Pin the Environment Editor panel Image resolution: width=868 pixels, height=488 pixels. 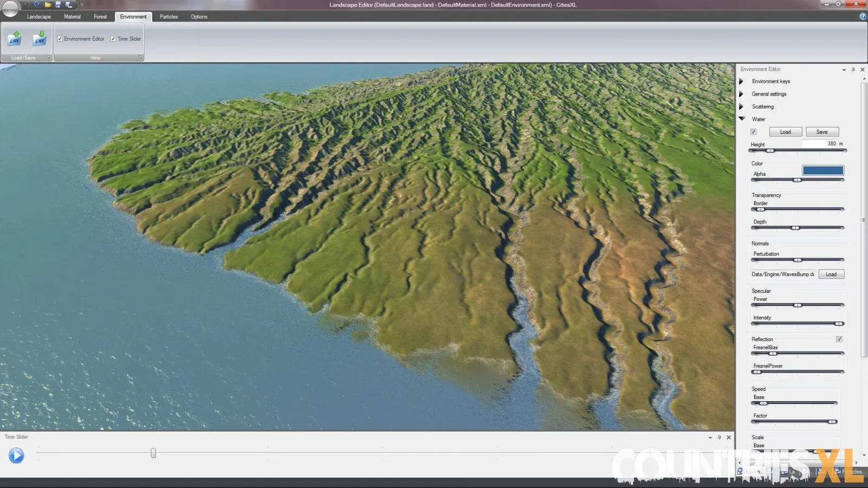[x=853, y=69]
